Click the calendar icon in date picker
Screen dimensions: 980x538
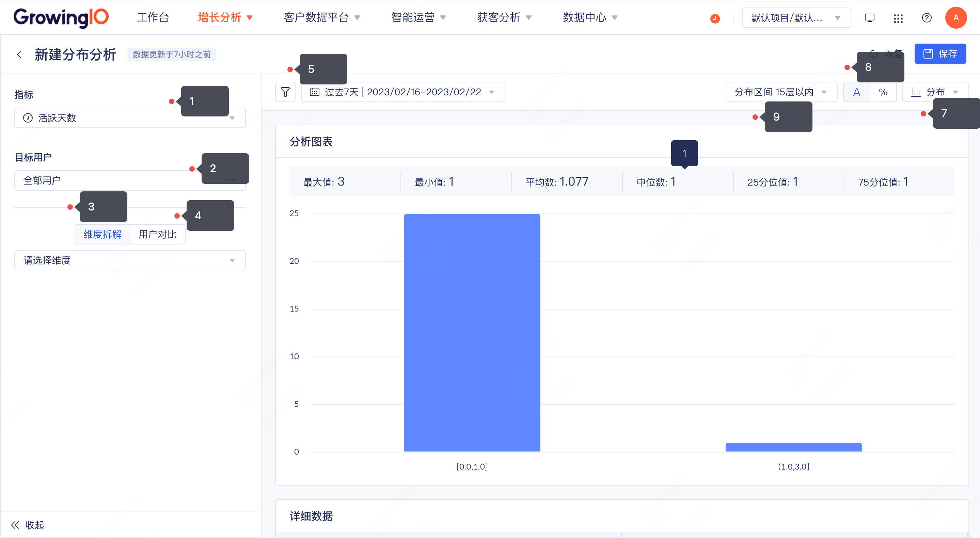[314, 92]
